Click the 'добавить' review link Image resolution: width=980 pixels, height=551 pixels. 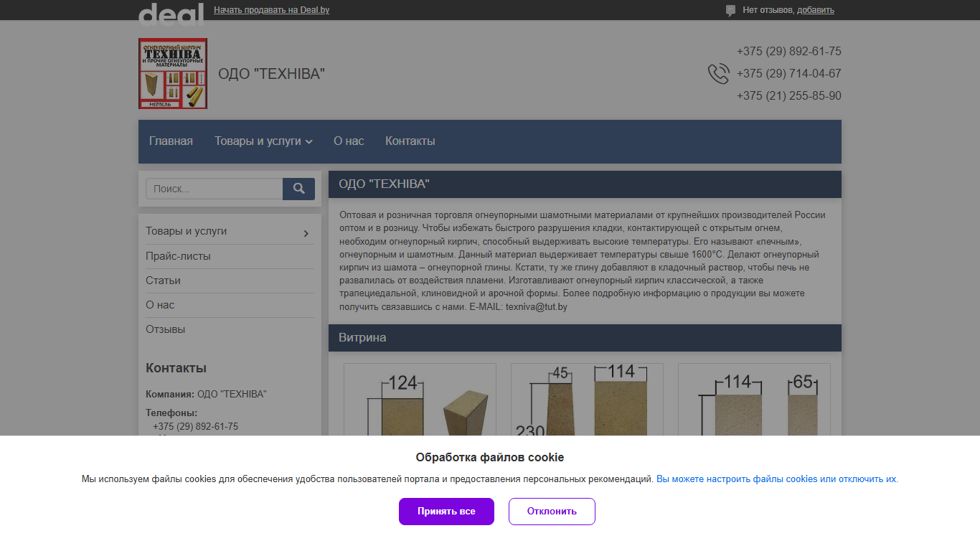[816, 10]
